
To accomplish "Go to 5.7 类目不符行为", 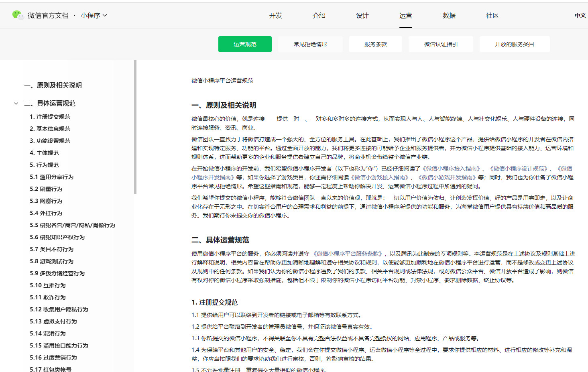I will point(52,249).
